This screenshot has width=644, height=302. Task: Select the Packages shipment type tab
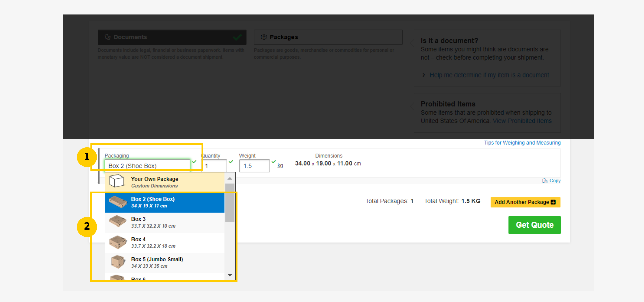[328, 37]
